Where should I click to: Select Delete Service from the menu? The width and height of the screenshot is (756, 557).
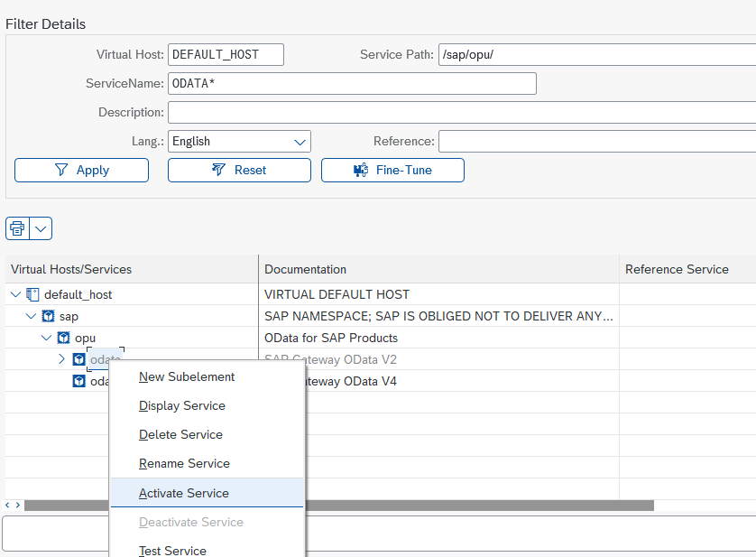(180, 434)
